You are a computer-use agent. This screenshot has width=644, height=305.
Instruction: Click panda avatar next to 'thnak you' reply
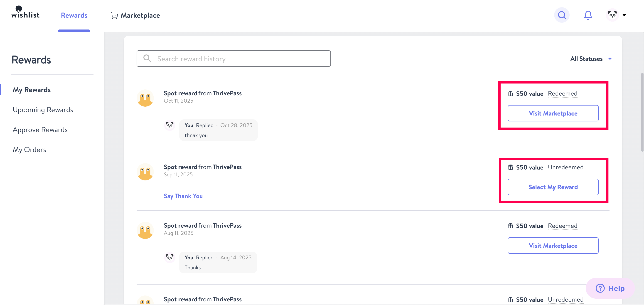(170, 125)
